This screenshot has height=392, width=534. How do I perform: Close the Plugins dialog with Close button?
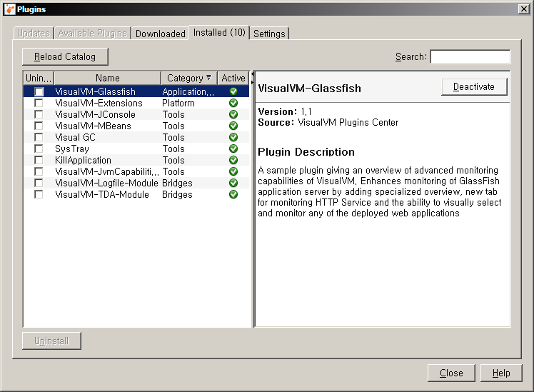click(451, 373)
